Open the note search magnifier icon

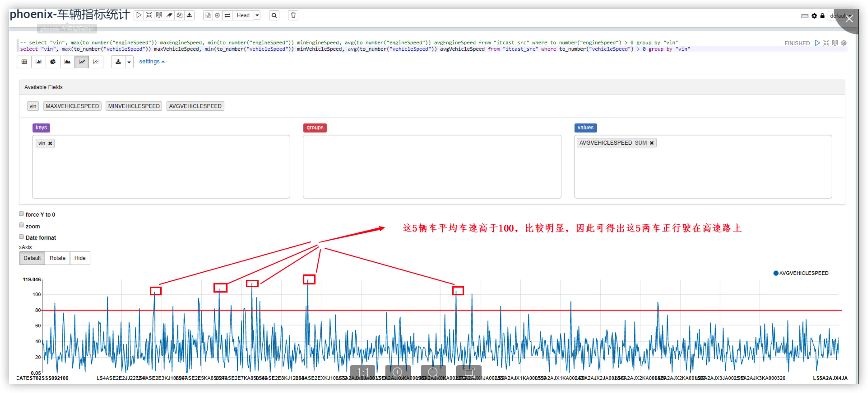point(274,15)
